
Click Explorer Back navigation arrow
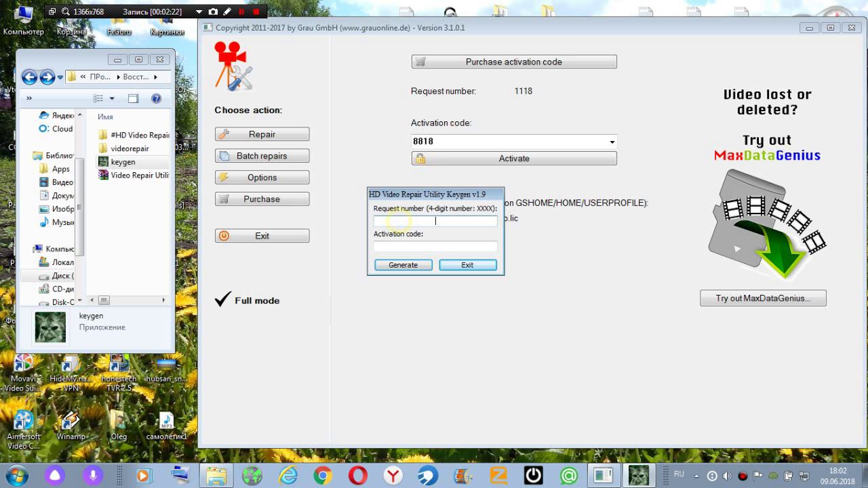click(x=29, y=77)
